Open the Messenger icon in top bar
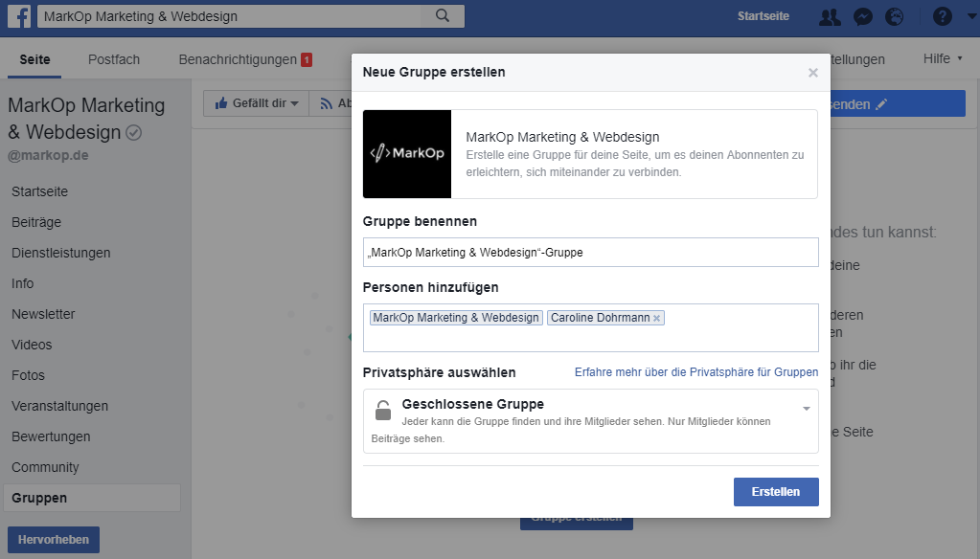This screenshot has height=559, width=980. [x=863, y=16]
